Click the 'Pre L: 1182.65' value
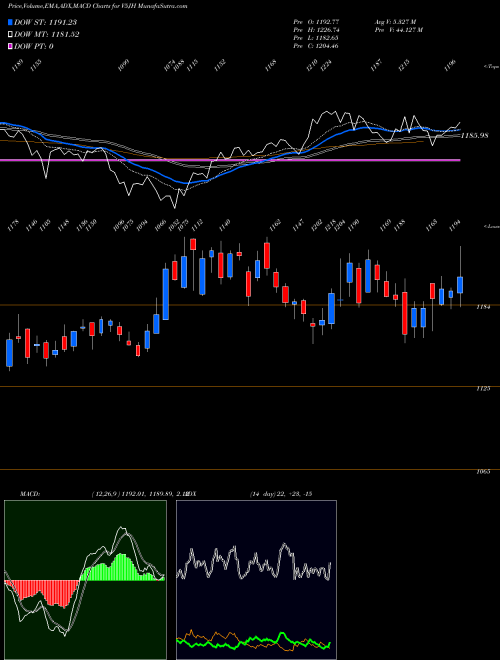This screenshot has width=500, height=660. tap(316, 38)
